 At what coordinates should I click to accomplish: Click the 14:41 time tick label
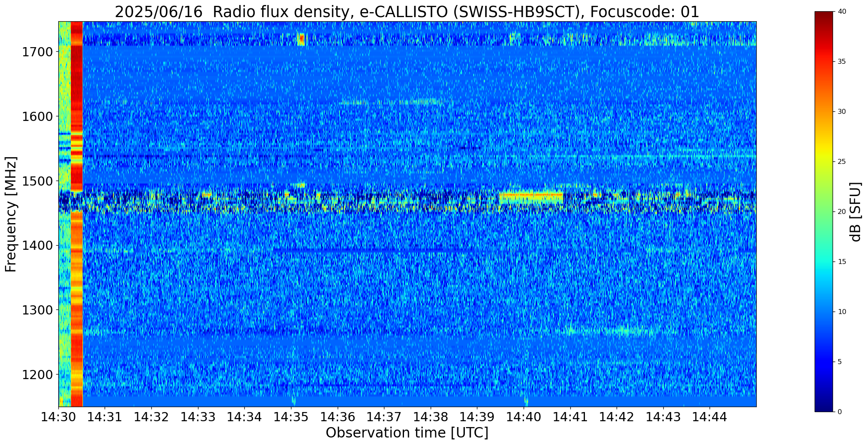[x=570, y=417]
